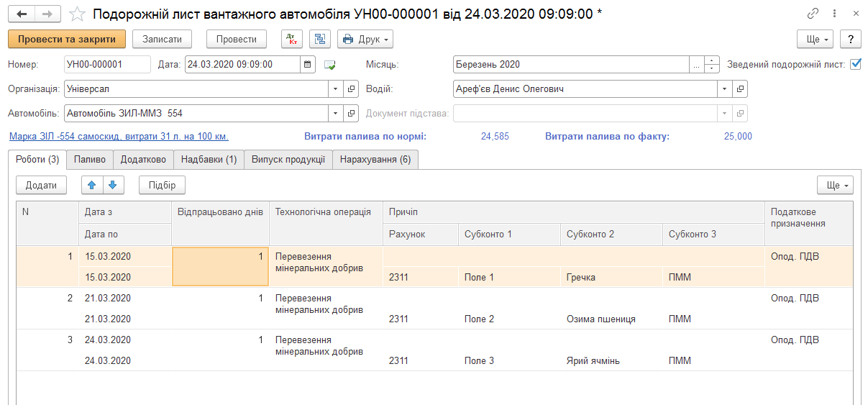Go forward with the right arrow button

(47, 14)
